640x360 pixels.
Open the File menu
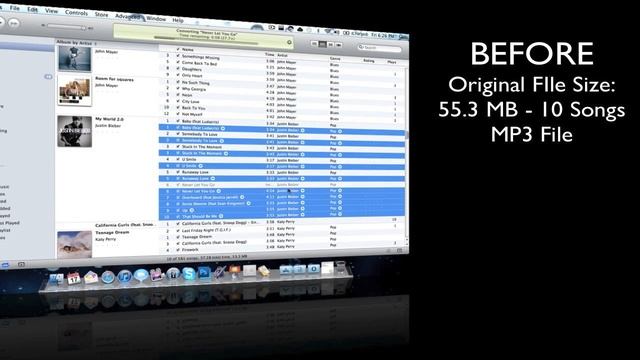point(14,8)
